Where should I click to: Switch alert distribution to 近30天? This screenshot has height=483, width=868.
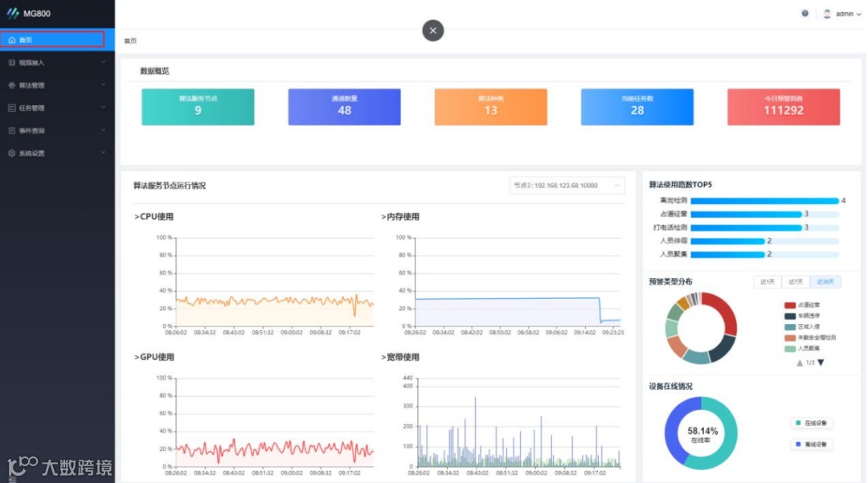(825, 281)
